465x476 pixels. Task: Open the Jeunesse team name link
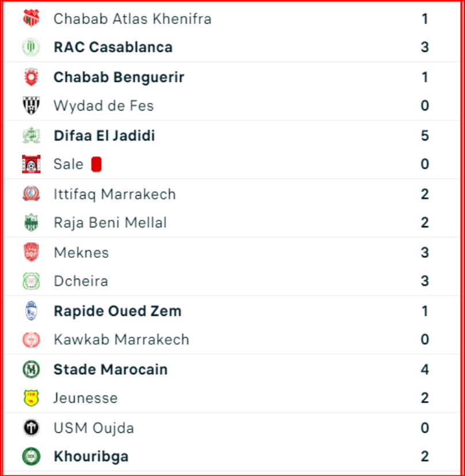pyautogui.click(x=85, y=398)
